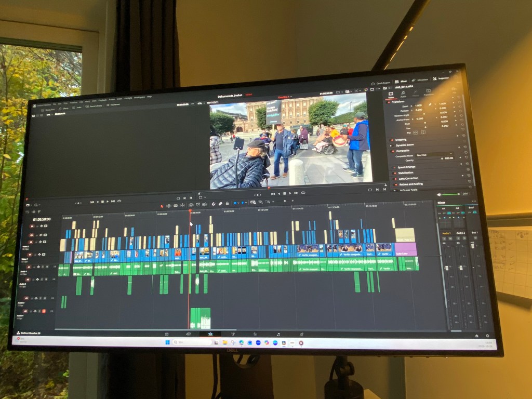Click the Replace clip tool icon
The width and height of the screenshot is (532, 399).
pos(204,205)
